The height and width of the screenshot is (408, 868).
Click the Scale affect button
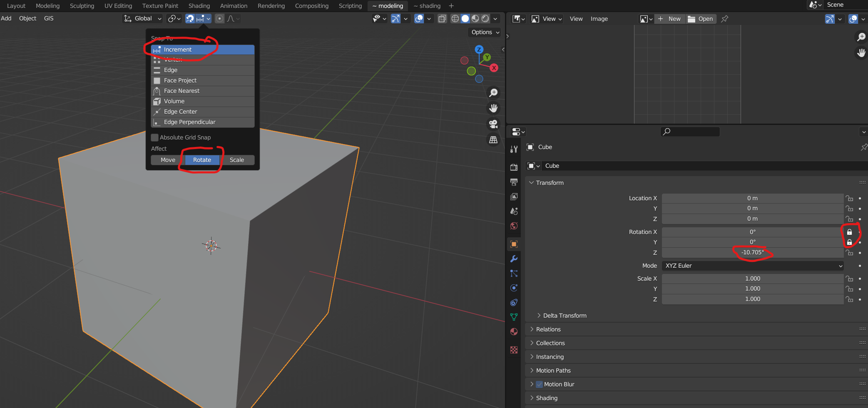(x=237, y=160)
